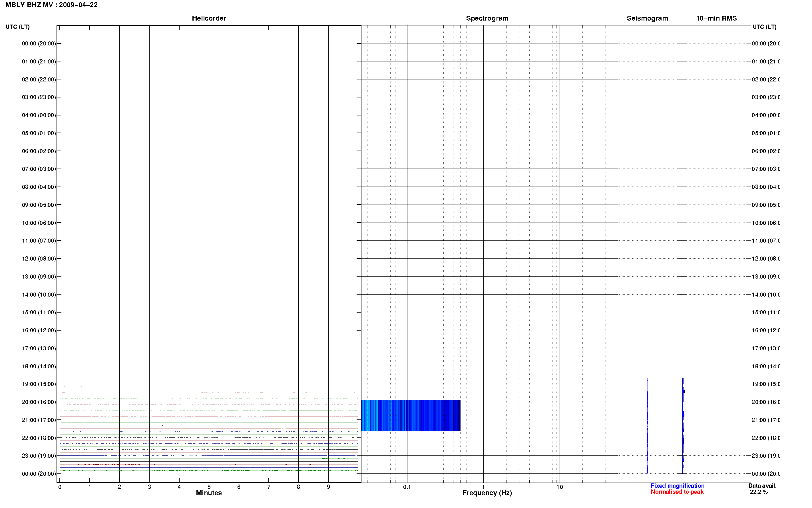Click the 10-min RMS heading
The image size is (812, 508).
point(716,18)
